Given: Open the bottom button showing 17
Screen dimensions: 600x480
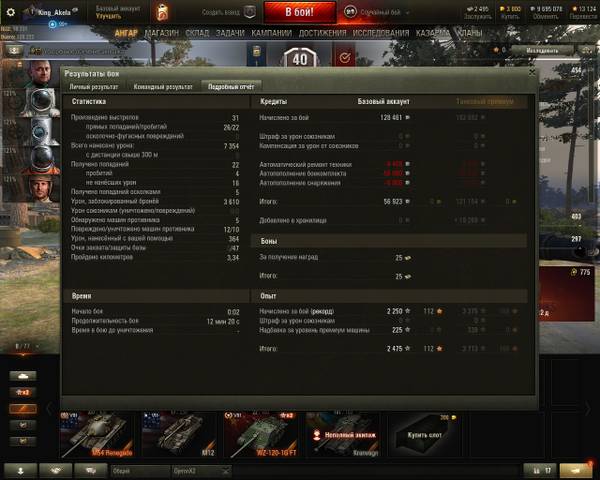Looking at the screenshot, I should click(540, 470).
